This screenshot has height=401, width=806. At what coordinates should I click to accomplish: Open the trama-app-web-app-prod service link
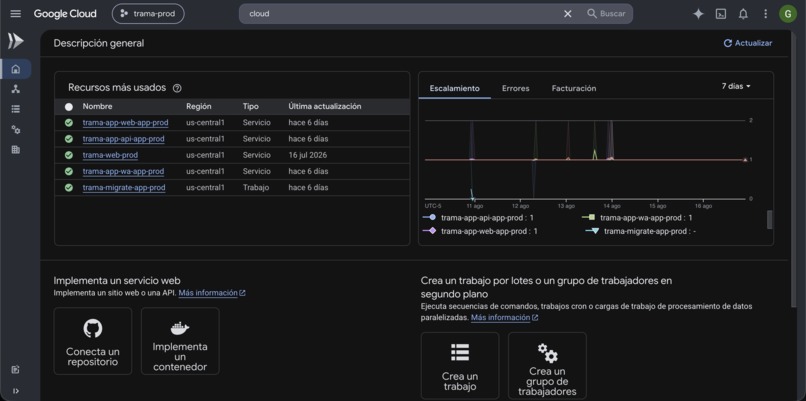pos(125,123)
